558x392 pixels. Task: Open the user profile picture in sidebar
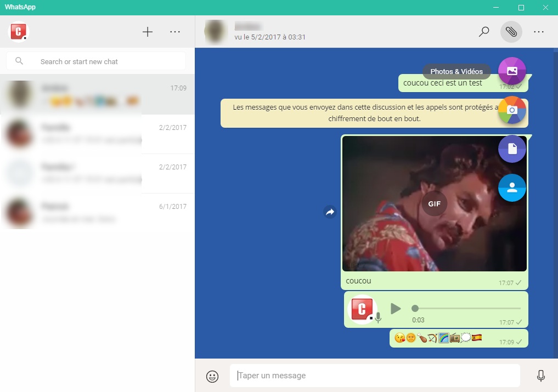click(19, 32)
